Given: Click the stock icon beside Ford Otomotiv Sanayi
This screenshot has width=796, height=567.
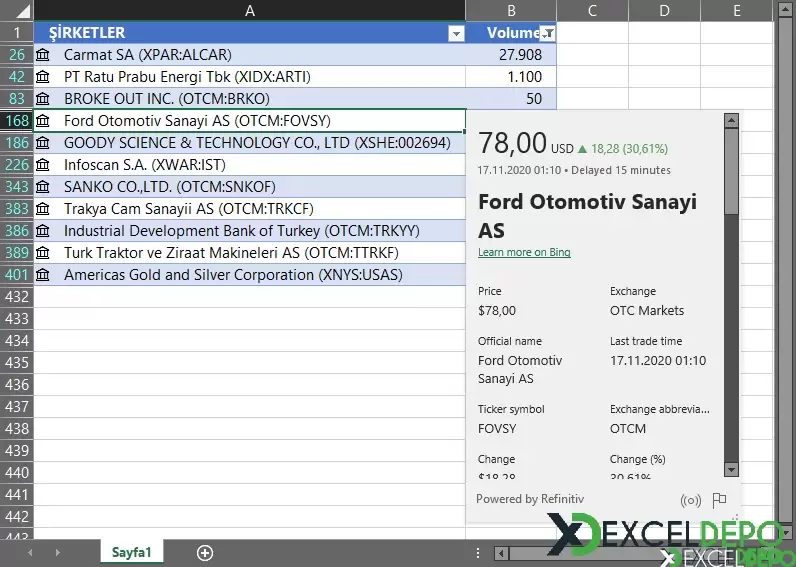Looking at the screenshot, I should (x=43, y=121).
